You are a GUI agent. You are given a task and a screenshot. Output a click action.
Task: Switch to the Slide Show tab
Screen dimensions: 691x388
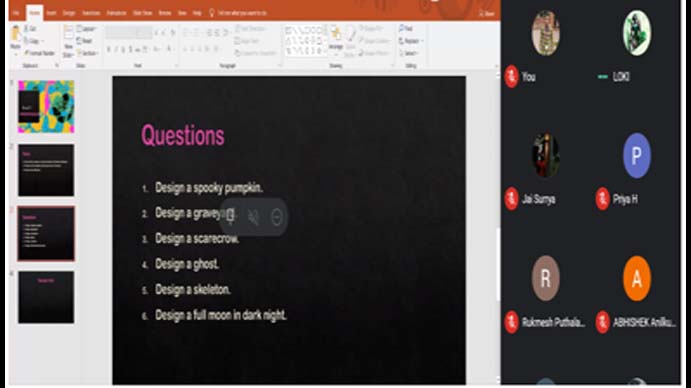(143, 13)
